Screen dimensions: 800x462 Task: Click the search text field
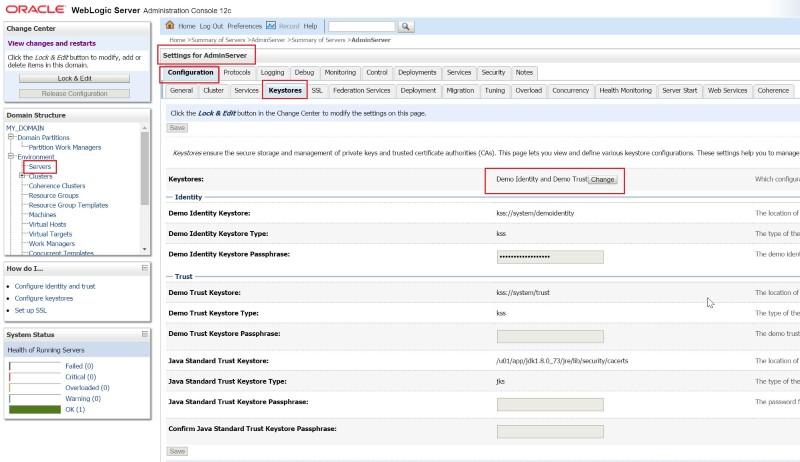coord(362,27)
